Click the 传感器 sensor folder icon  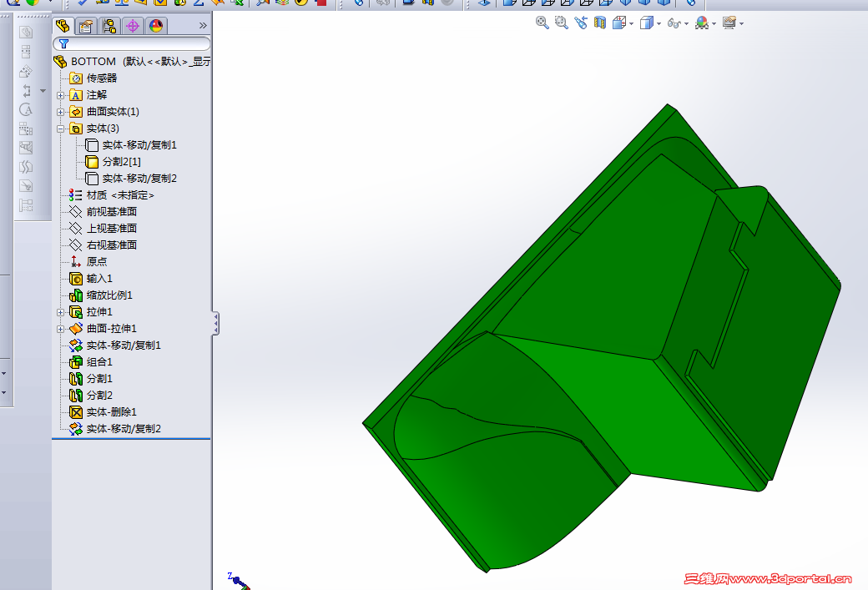76,78
